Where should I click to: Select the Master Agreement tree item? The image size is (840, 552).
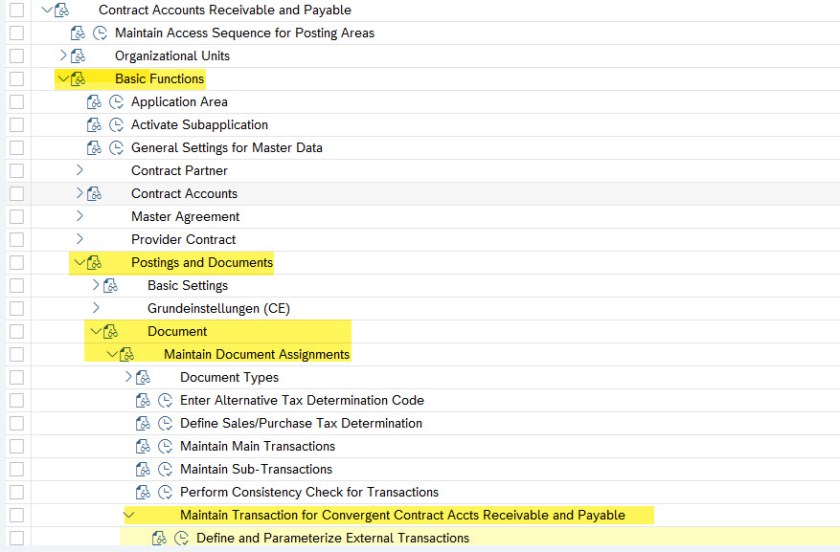(185, 216)
